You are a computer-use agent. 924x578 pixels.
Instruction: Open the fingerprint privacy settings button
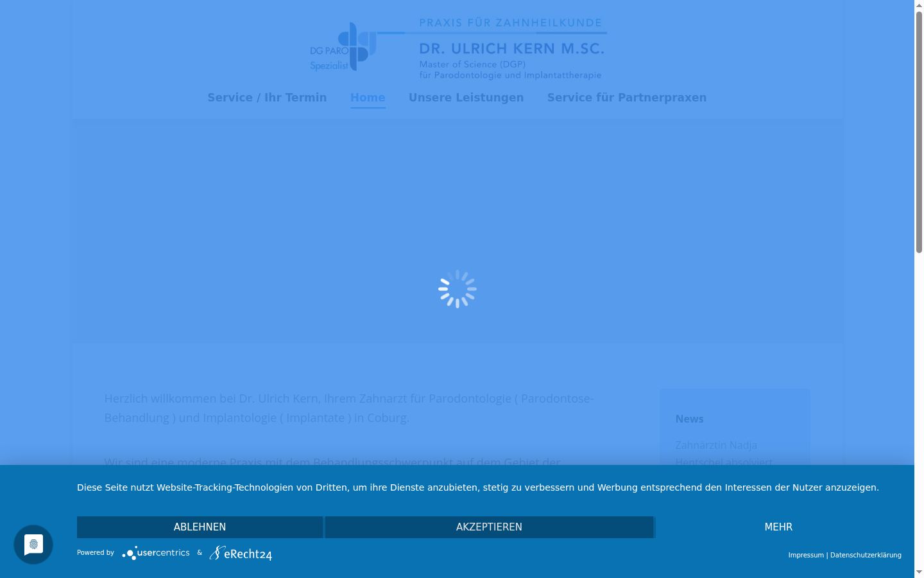(33, 545)
